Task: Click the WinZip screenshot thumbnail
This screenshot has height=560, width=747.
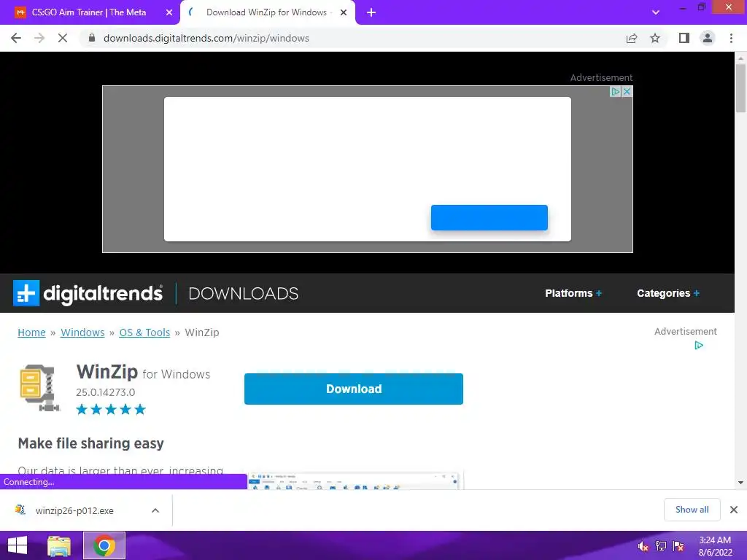Action: tap(355, 481)
